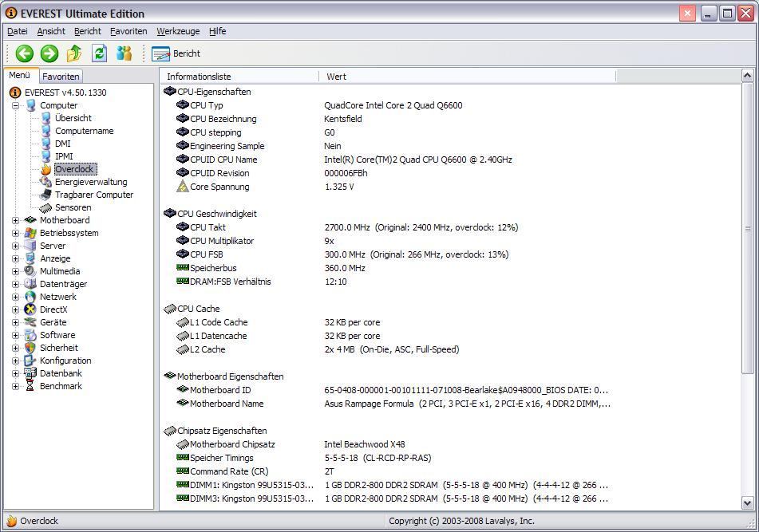Image resolution: width=759 pixels, height=532 pixels.
Task: Click the Energieverwaltung icon
Action: (45, 182)
